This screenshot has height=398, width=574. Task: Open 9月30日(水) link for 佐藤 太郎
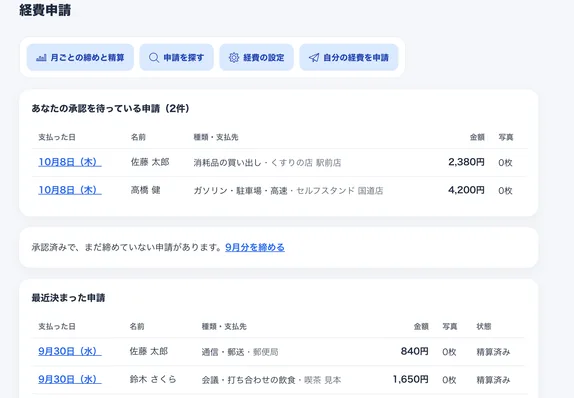click(70, 351)
